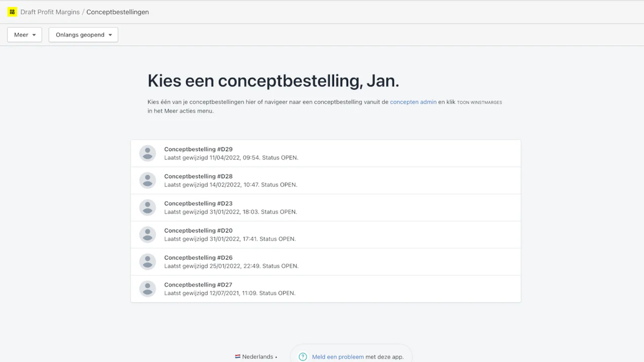Click text 'Laatst gewijzigd 31/01/2022, 18:03'
Screen dimensions: 644x362
tap(211, 212)
